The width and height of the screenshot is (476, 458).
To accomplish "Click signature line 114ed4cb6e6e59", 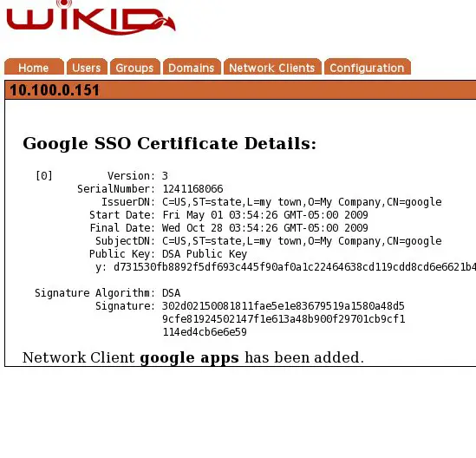I will coord(205,332).
